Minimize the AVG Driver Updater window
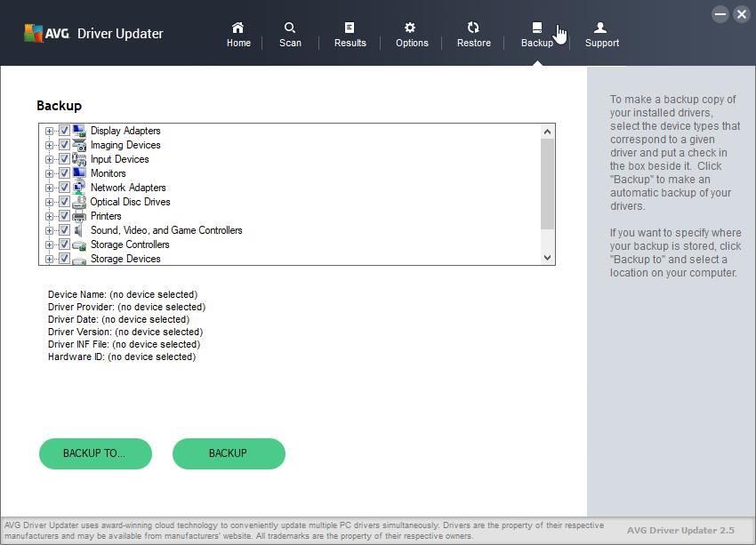 click(x=720, y=14)
